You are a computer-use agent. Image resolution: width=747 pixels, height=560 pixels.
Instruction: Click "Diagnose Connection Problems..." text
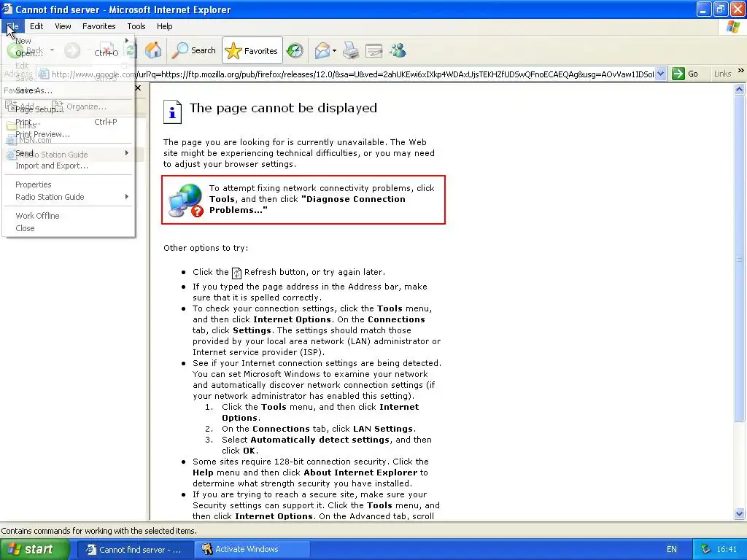click(307, 205)
